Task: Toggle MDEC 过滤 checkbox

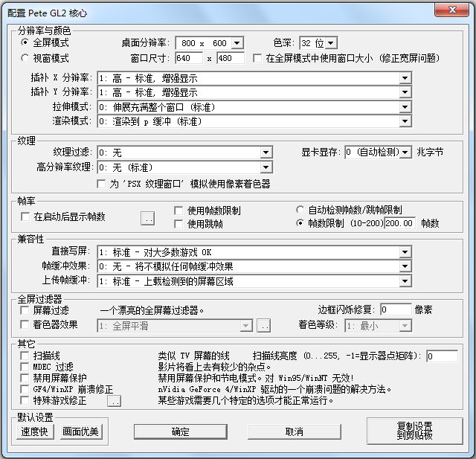Action: [x=25, y=367]
